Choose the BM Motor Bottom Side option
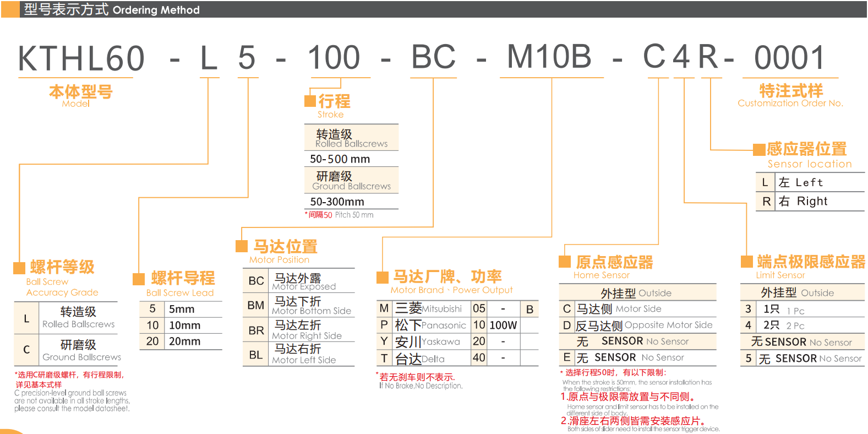Image resolution: width=868 pixels, height=434 pixels. (298, 305)
